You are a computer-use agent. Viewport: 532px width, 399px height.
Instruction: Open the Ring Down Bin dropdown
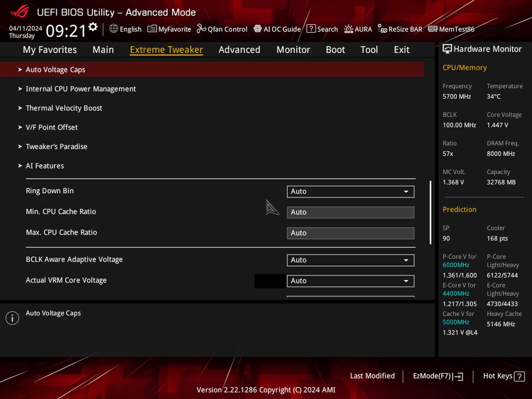(x=350, y=192)
